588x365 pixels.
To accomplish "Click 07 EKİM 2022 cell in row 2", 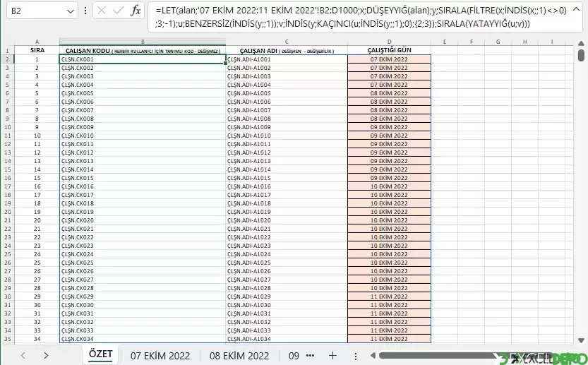I will point(389,59).
